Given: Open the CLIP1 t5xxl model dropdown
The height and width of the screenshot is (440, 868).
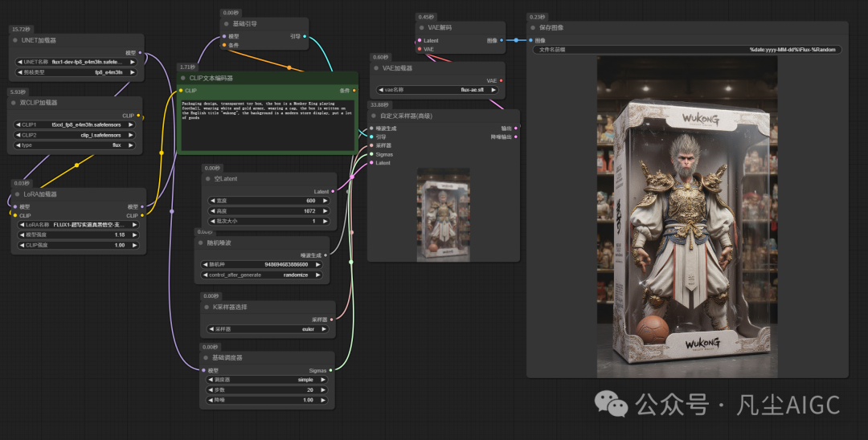Looking at the screenshot, I should click(74, 125).
